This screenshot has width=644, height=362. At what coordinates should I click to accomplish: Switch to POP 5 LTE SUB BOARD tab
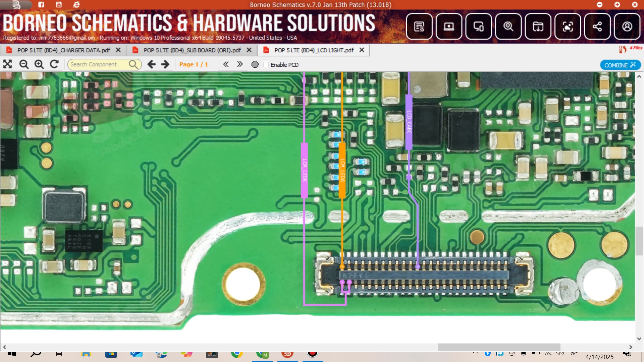(x=192, y=50)
